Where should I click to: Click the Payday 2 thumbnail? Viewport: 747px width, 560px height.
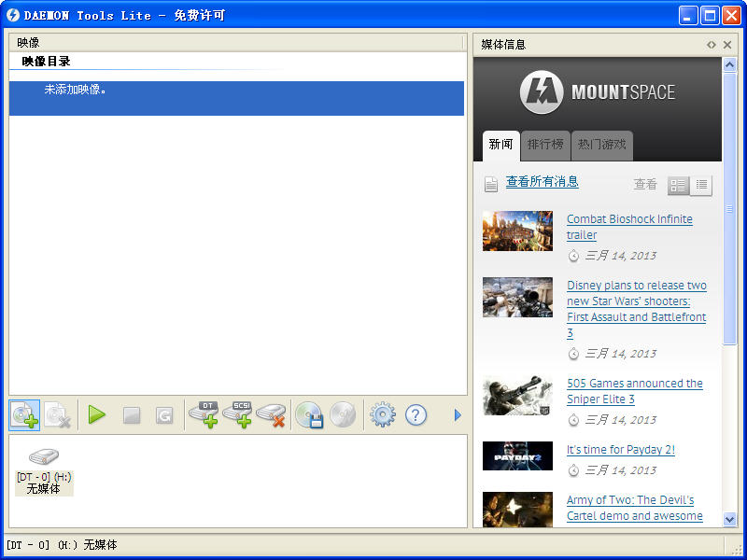517,455
